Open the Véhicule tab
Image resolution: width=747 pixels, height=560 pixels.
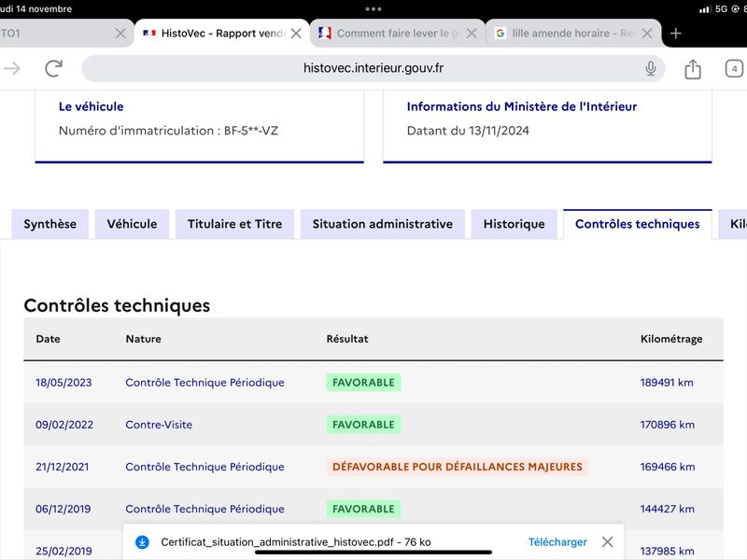tap(132, 224)
